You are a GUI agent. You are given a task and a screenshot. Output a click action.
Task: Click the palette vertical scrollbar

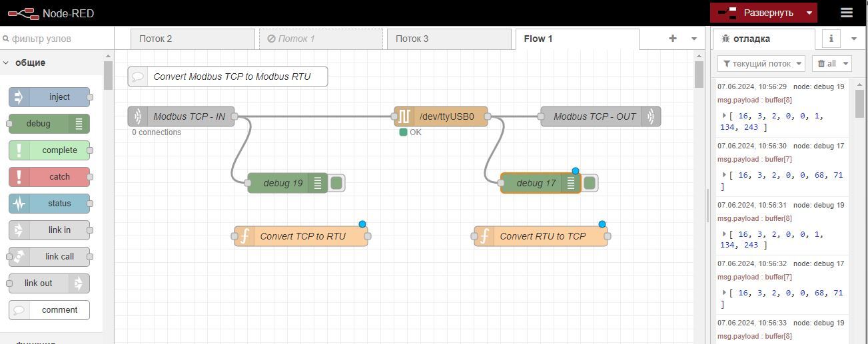pyautogui.click(x=108, y=75)
